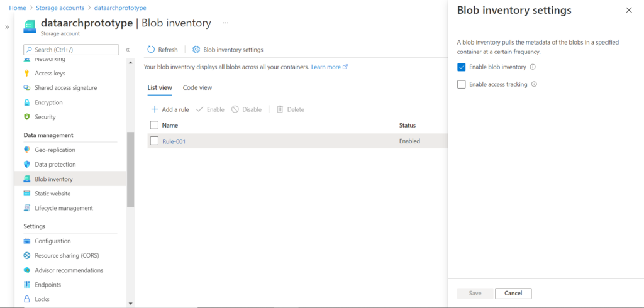Click info icon next to Enable blob inventory
Viewport: 644px width, 308px height.
pos(533,67)
